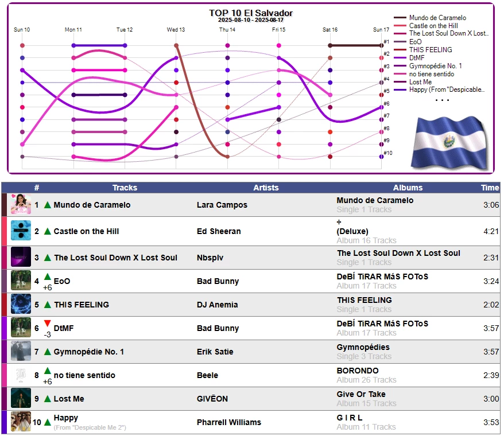Click green up arrow beside The Lost Soul Down
This screenshot has width=504, height=440.
point(48,258)
